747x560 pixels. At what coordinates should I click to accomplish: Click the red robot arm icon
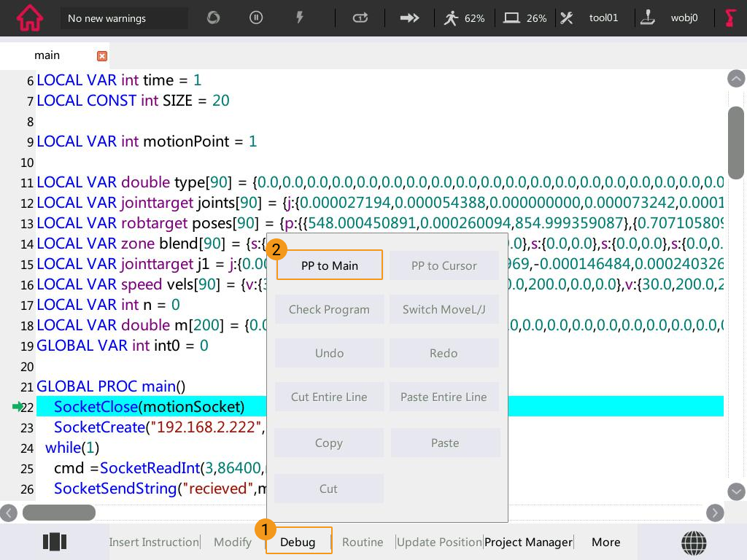coord(730,17)
